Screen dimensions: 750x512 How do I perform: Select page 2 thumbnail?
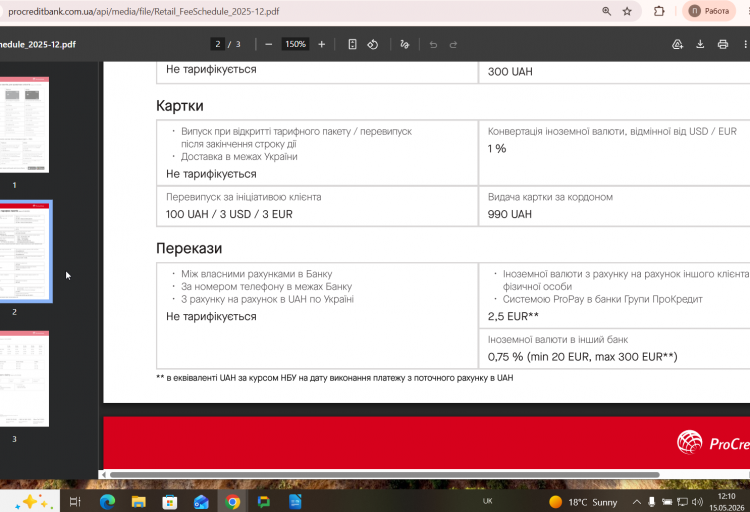[x=25, y=252]
